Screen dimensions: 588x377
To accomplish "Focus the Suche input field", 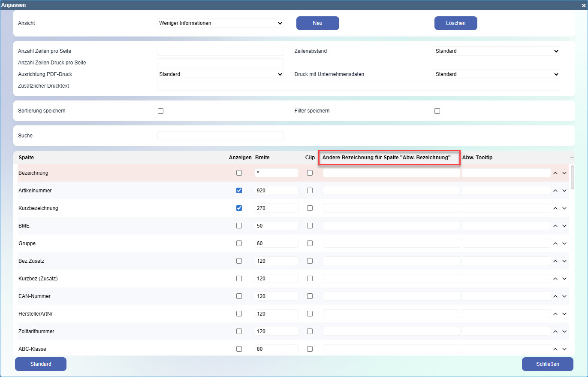I will point(220,136).
